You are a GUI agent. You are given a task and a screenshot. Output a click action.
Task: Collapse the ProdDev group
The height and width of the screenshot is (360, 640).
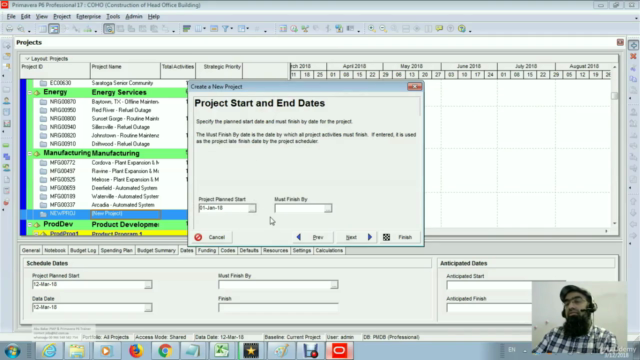click(30, 224)
